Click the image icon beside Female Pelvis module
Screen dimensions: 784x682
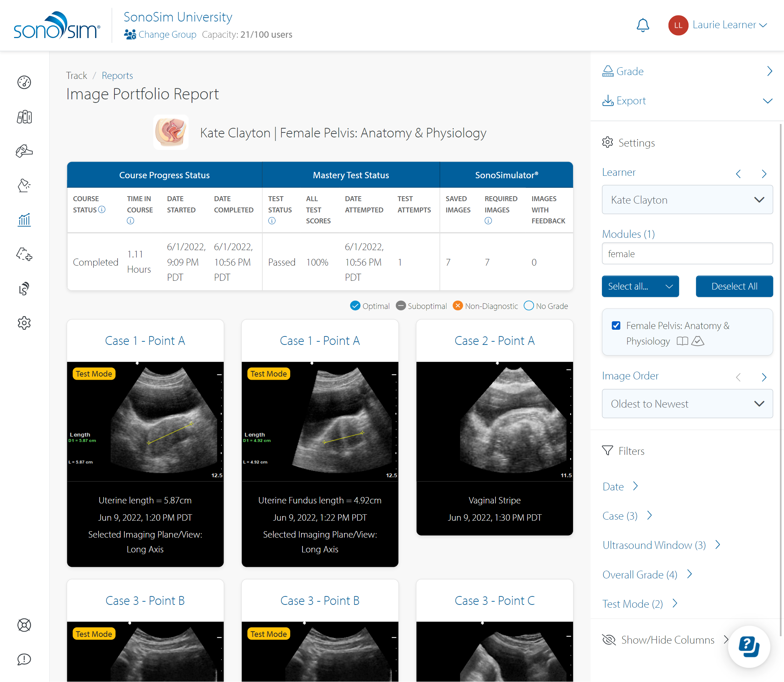[698, 341]
